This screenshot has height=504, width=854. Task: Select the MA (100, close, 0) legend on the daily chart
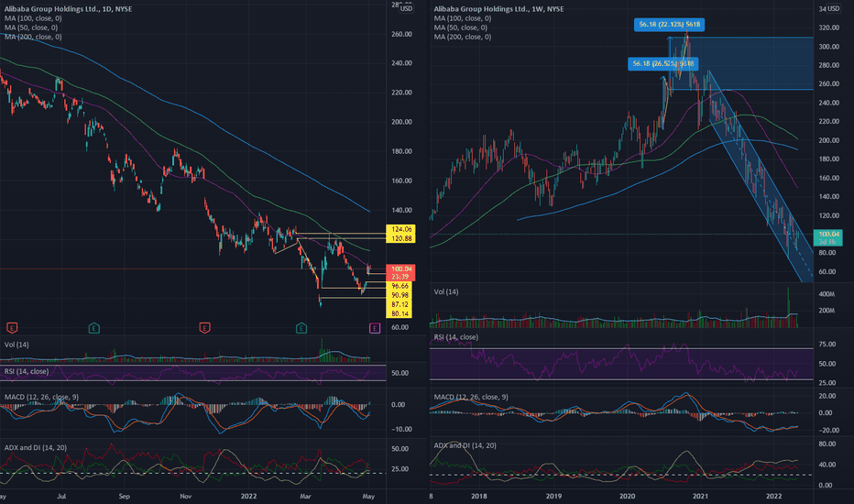(x=33, y=18)
